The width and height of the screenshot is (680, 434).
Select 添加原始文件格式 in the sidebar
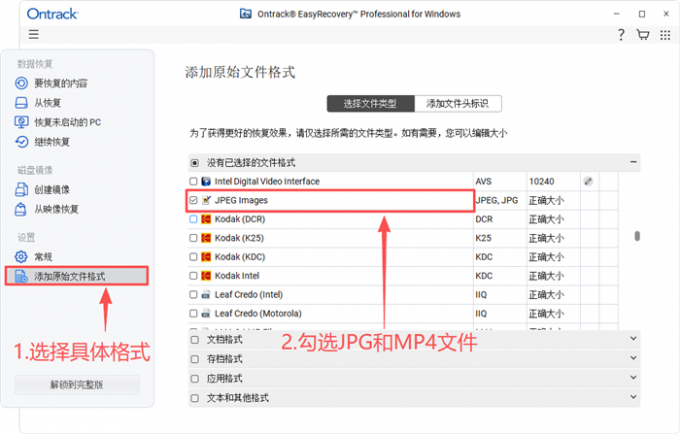pyautogui.click(x=77, y=276)
